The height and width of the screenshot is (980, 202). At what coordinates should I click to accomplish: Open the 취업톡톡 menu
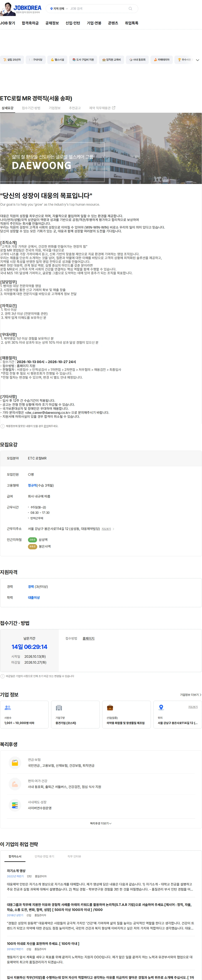tap(132, 23)
